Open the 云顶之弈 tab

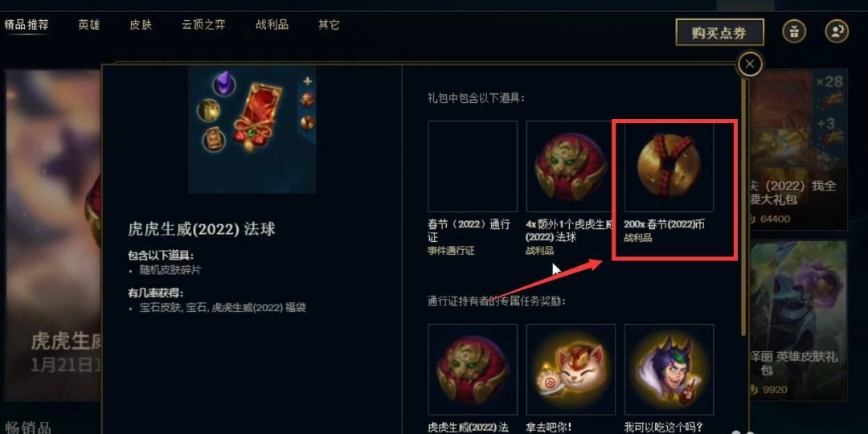pos(203,25)
